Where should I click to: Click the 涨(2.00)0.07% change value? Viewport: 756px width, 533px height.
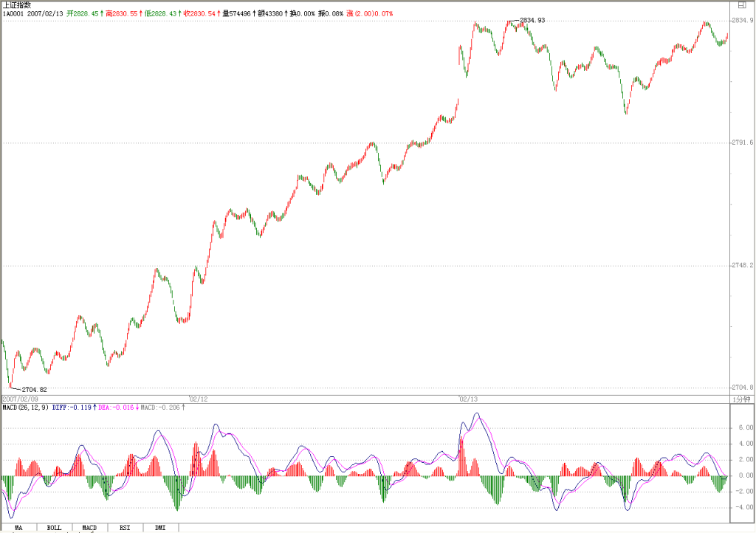pyautogui.click(x=370, y=13)
